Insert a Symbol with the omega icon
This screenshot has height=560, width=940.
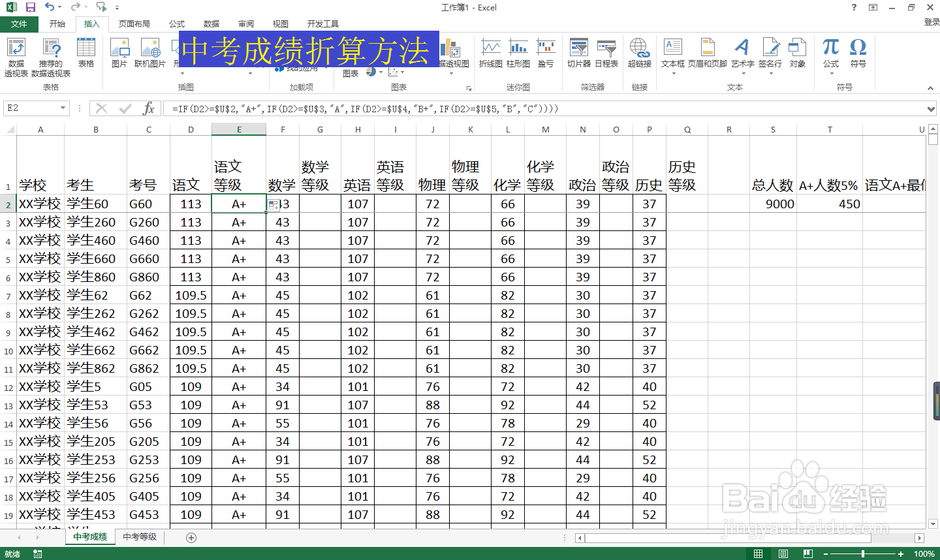click(x=858, y=53)
